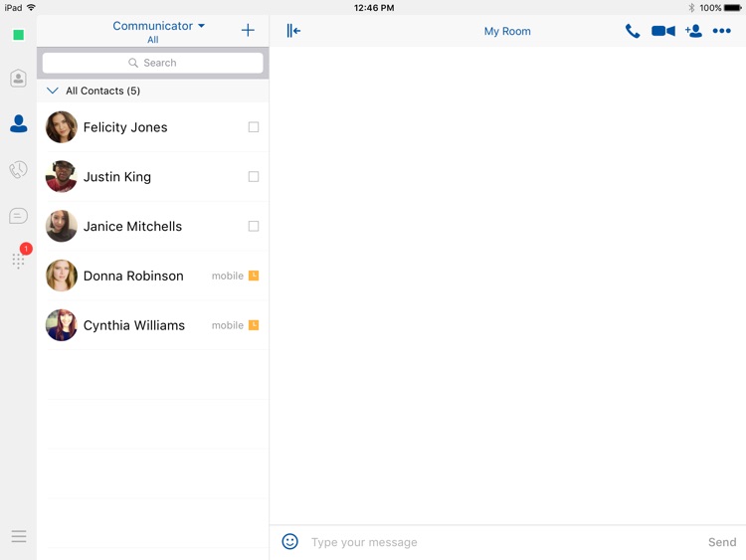Tick the checkbox beside Felicity Jones
This screenshot has height=560, width=746.
pos(254,127)
